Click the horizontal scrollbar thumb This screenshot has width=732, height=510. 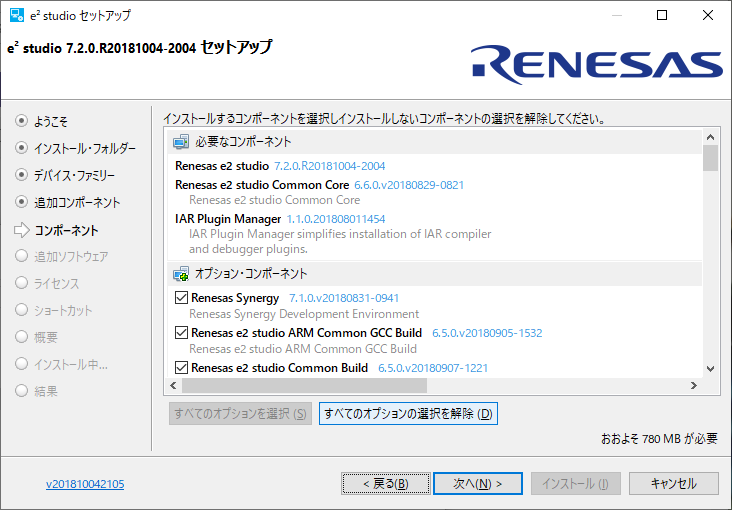point(304,385)
